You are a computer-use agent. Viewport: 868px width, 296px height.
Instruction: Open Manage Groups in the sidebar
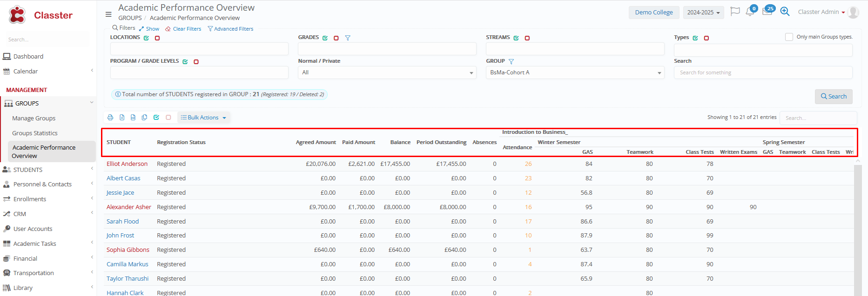click(x=34, y=118)
